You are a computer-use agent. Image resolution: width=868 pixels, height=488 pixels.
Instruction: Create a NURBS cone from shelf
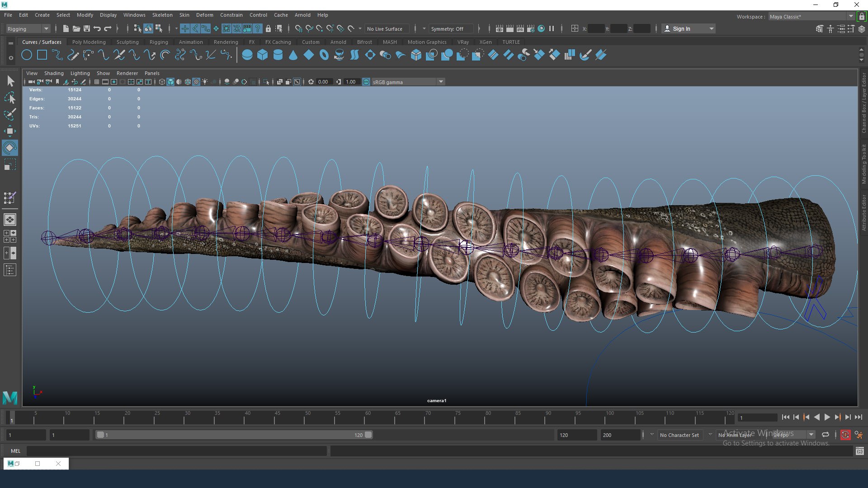[x=293, y=55]
